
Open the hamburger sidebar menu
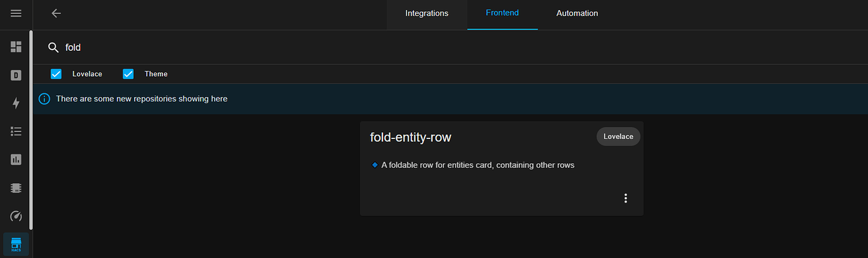[x=16, y=13]
